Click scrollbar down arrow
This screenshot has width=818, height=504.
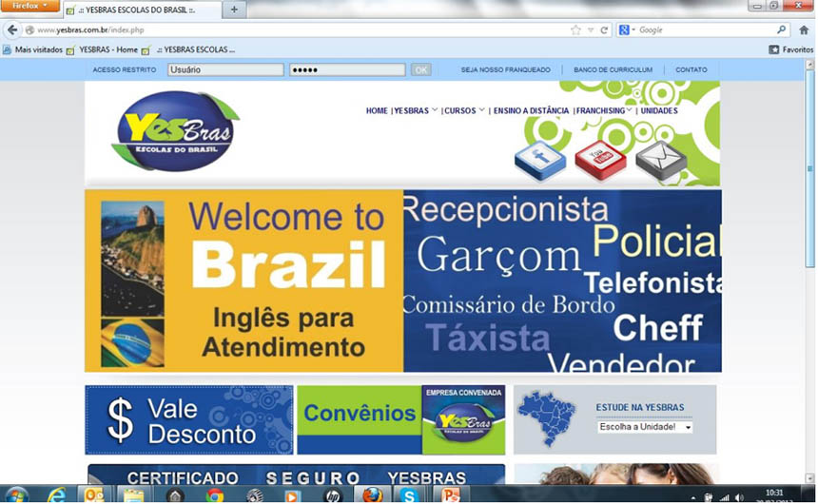pos(809,478)
